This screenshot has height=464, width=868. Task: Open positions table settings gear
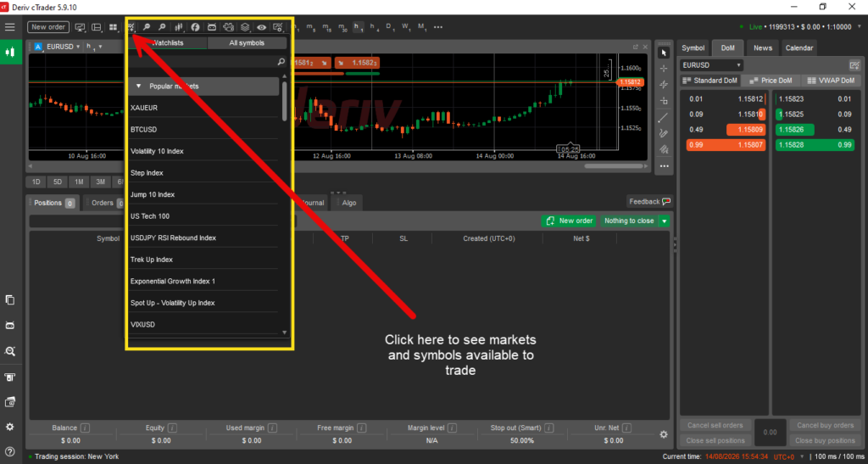[x=664, y=434]
